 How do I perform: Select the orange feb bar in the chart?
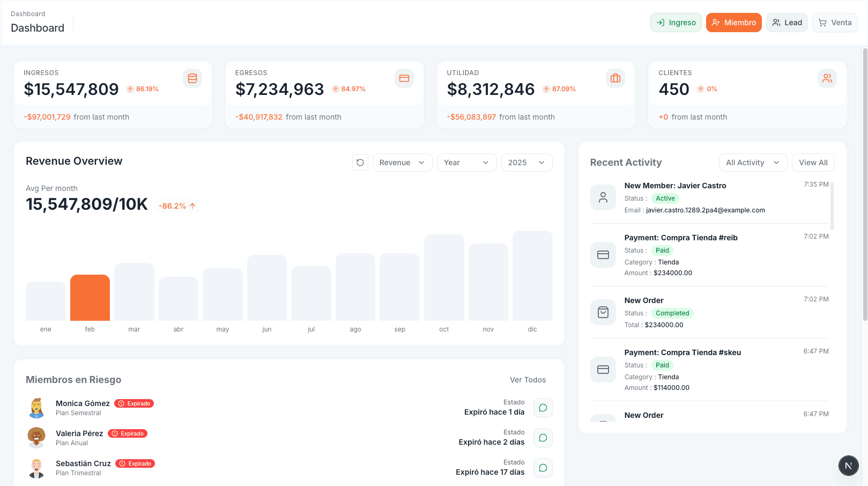pos(90,297)
